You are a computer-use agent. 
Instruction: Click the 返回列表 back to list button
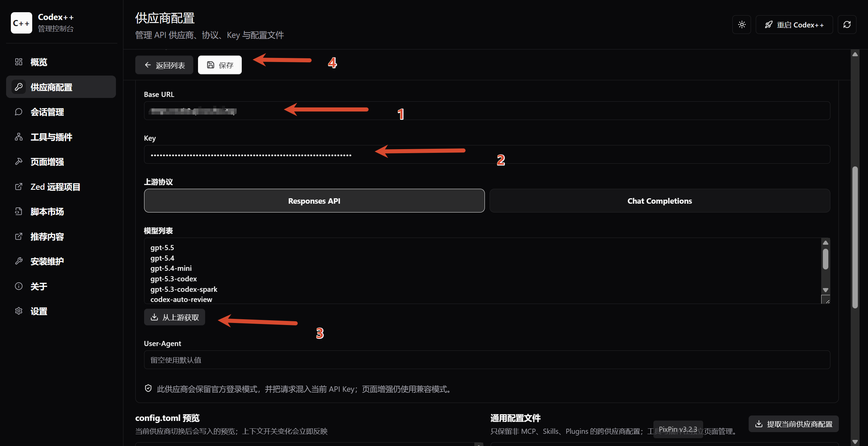(164, 65)
